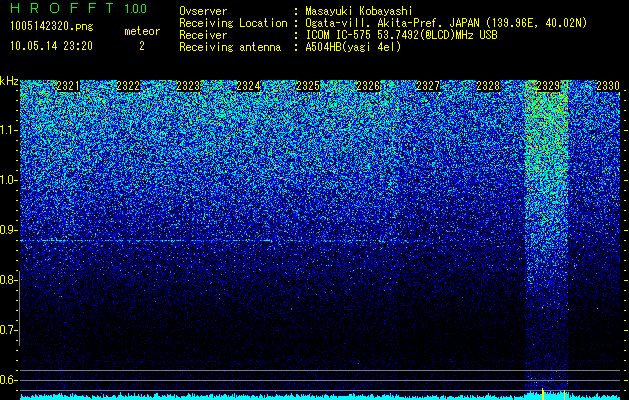629x400 pixels.
Task: Click the Receiving antenna field label
Action: [x=230, y=47]
